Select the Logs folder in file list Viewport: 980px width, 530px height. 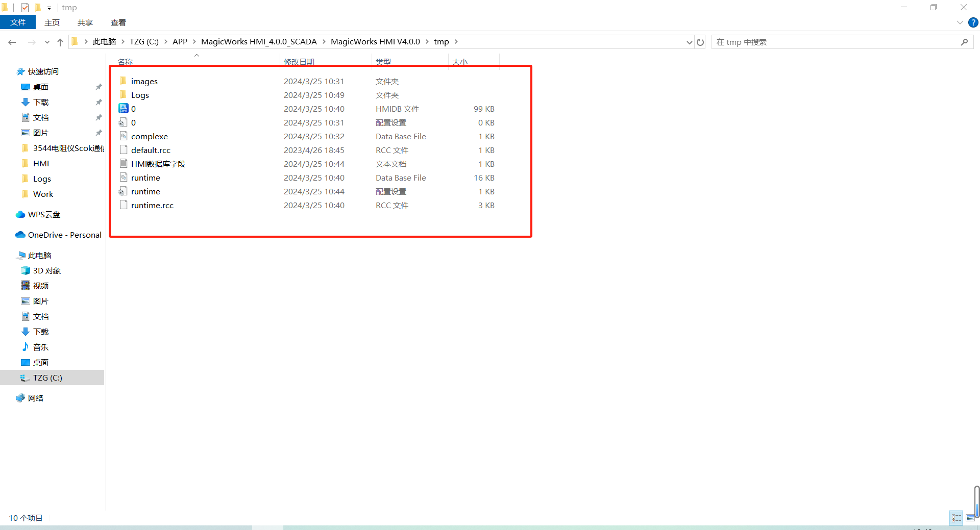coord(140,95)
